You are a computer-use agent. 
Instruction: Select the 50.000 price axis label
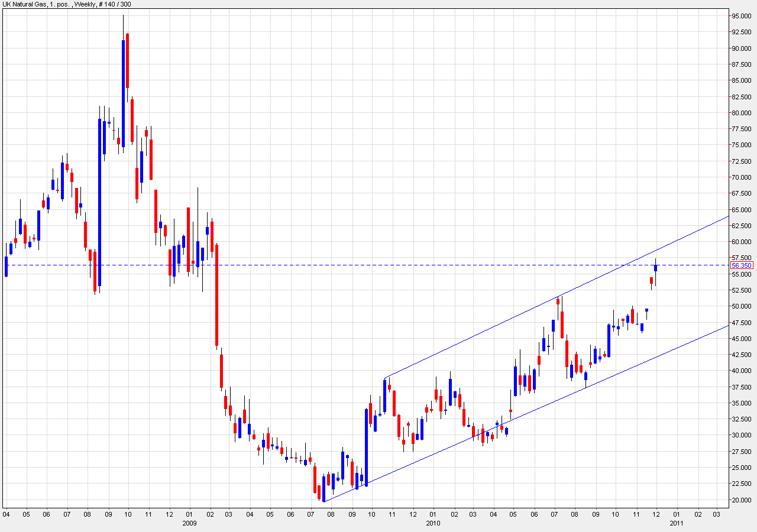740,306
